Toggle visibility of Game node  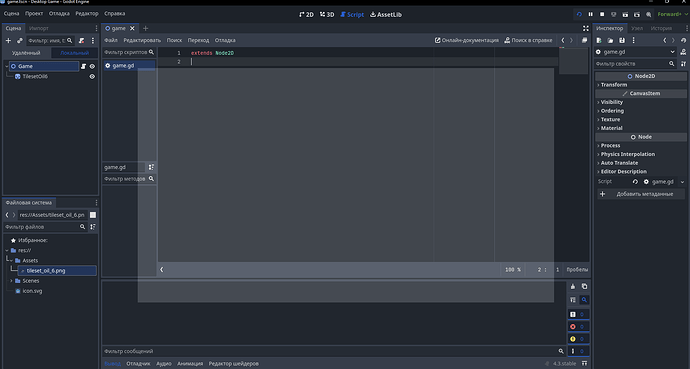tap(92, 66)
